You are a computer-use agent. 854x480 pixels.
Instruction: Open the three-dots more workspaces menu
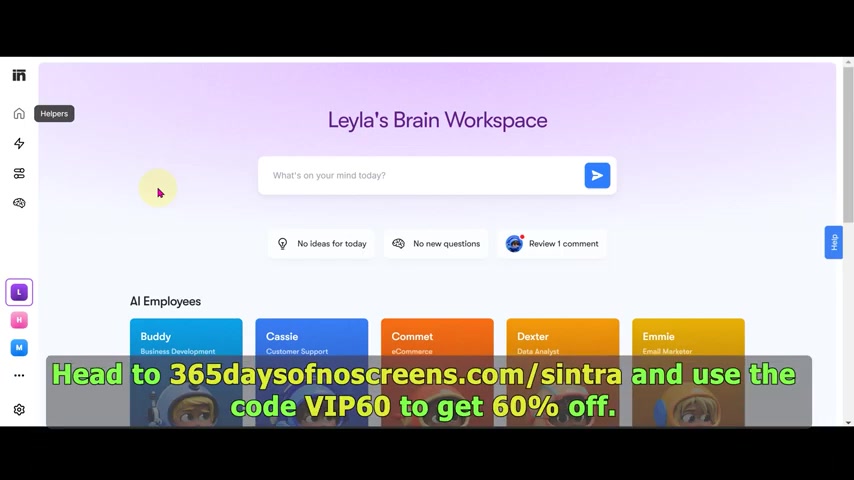[19, 375]
